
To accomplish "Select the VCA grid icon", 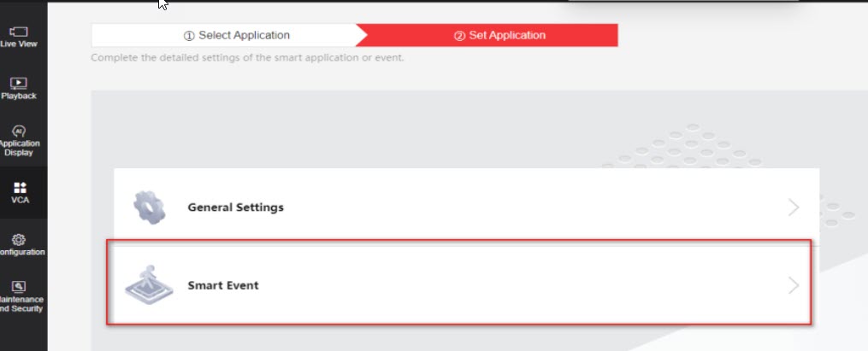I will coord(19,186).
